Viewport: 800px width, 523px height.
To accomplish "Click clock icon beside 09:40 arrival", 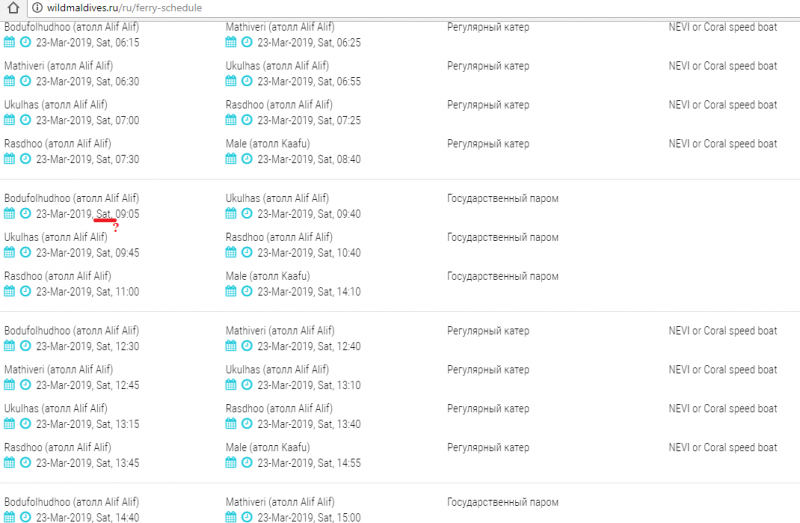I will pyautogui.click(x=247, y=214).
